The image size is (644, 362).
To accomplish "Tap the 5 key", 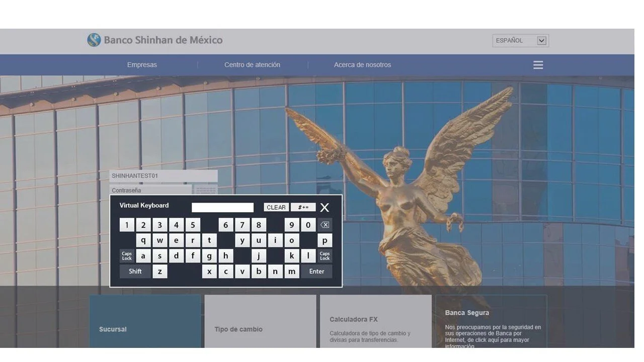I will (193, 225).
